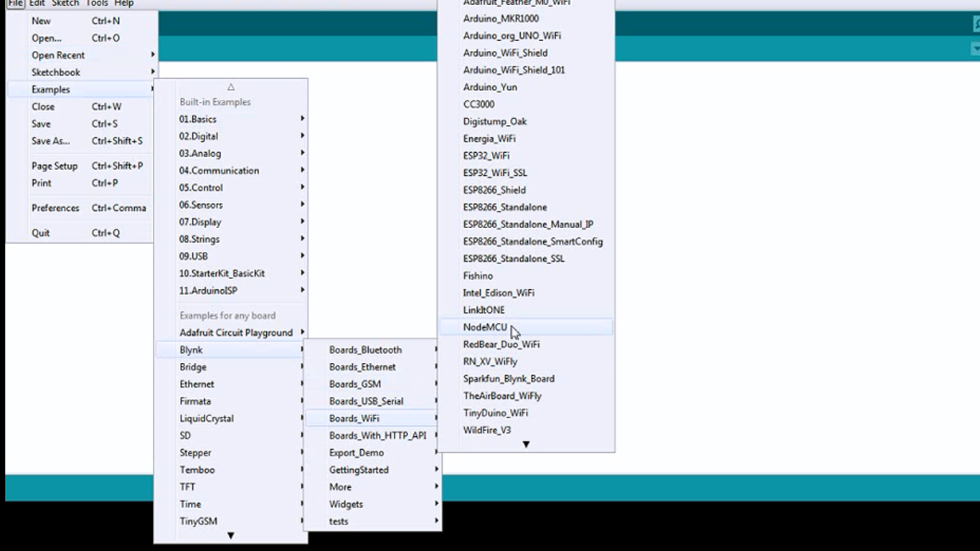Screen dimensions: 980x551
Task: Open the Sparkfun_Blynk_Board example
Action: pos(526,379)
